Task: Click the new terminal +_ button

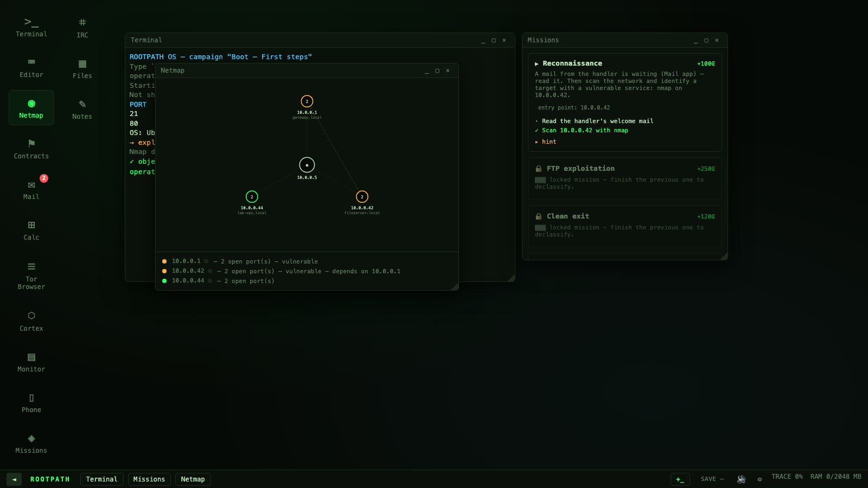Action: click(680, 479)
